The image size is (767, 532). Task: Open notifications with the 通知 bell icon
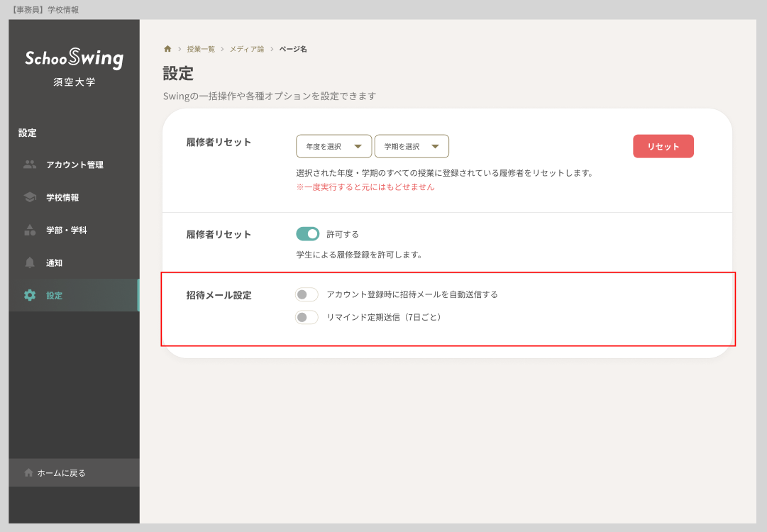(x=28, y=262)
